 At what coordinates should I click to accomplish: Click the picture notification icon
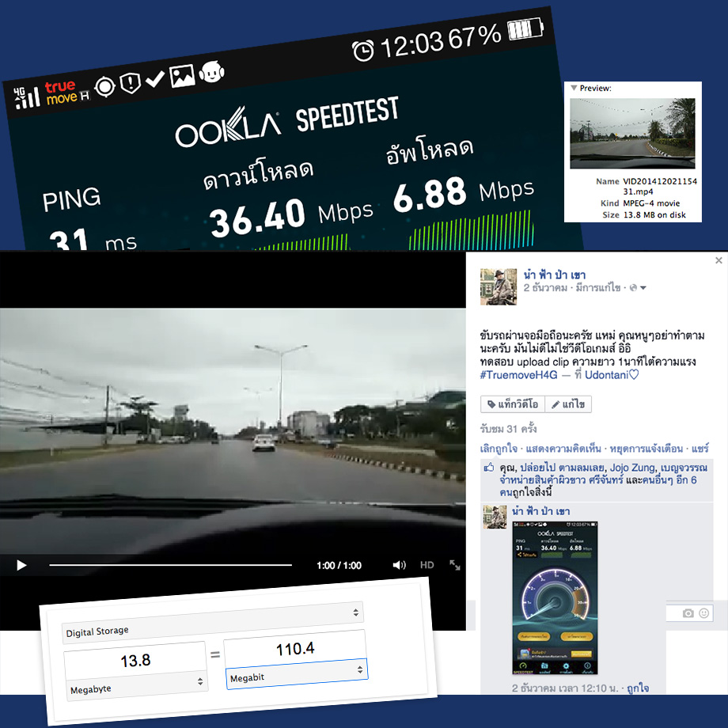coord(181,75)
